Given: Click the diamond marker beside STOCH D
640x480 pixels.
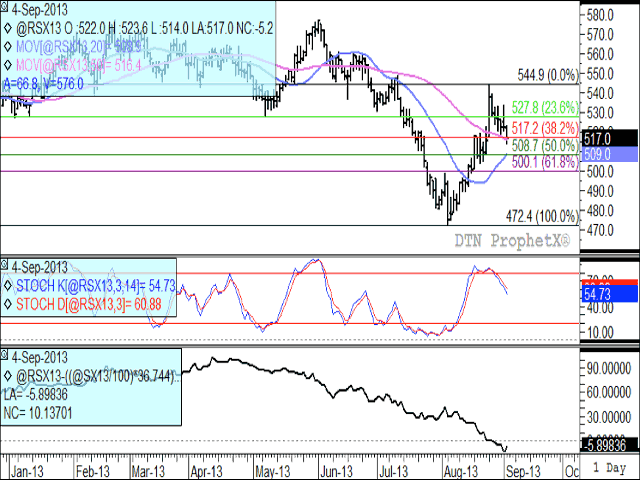Looking at the screenshot, I should (x=8, y=304).
